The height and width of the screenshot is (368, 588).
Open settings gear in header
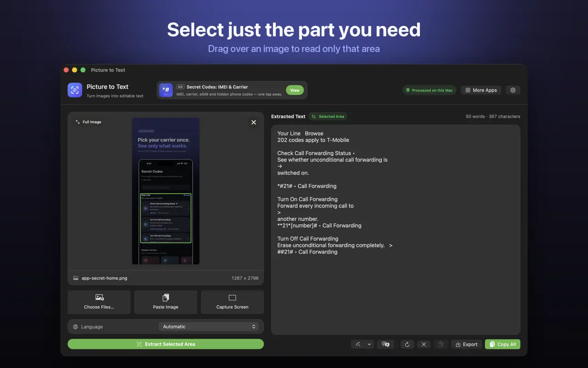point(513,90)
